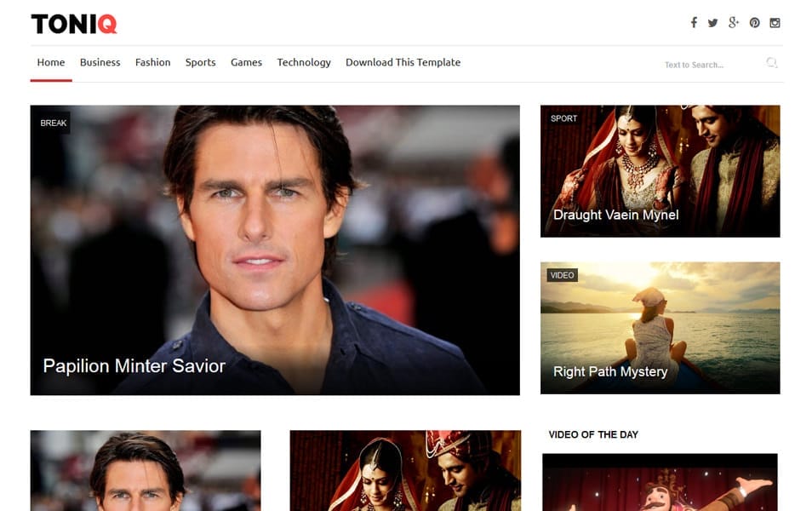812x511 pixels.
Task: Click the Twitter bird icon
Action: [x=713, y=23]
